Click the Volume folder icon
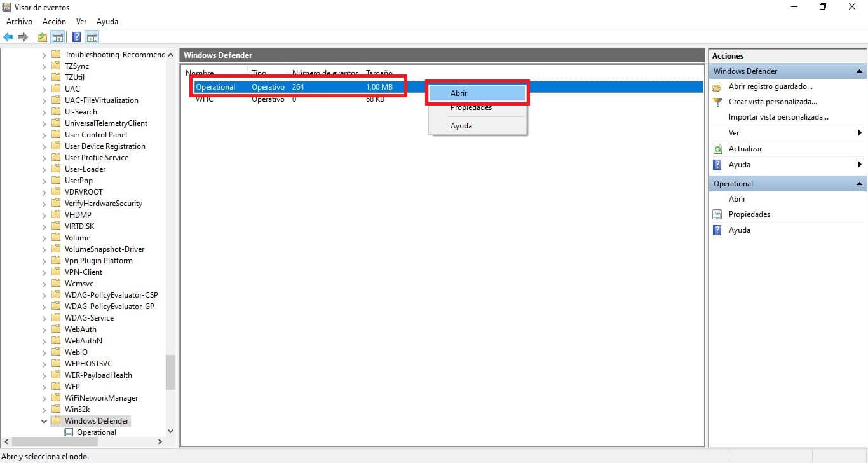 click(56, 238)
